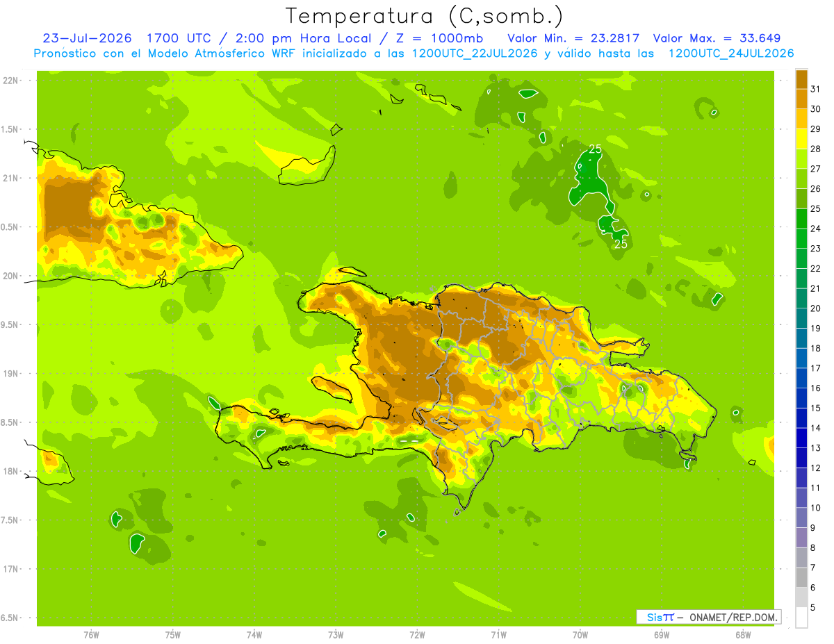
Task: Click the legend value '12'
Action: coord(816,468)
